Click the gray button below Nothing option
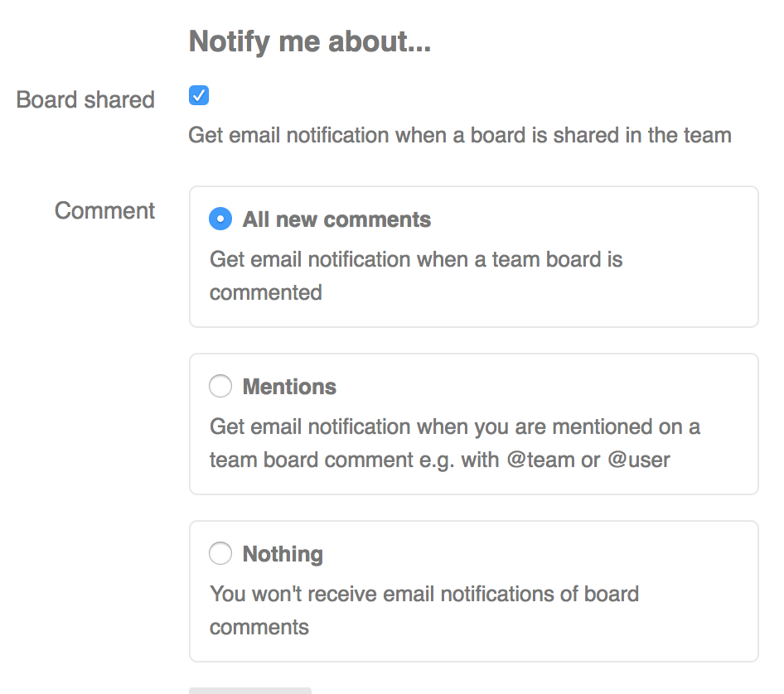The height and width of the screenshot is (694, 784). tap(250, 691)
